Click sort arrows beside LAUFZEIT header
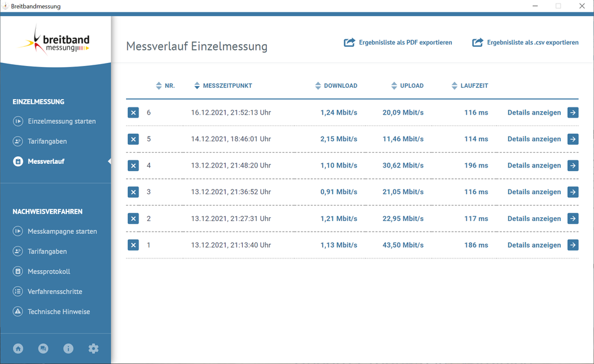This screenshot has width=594, height=364. 454,86
